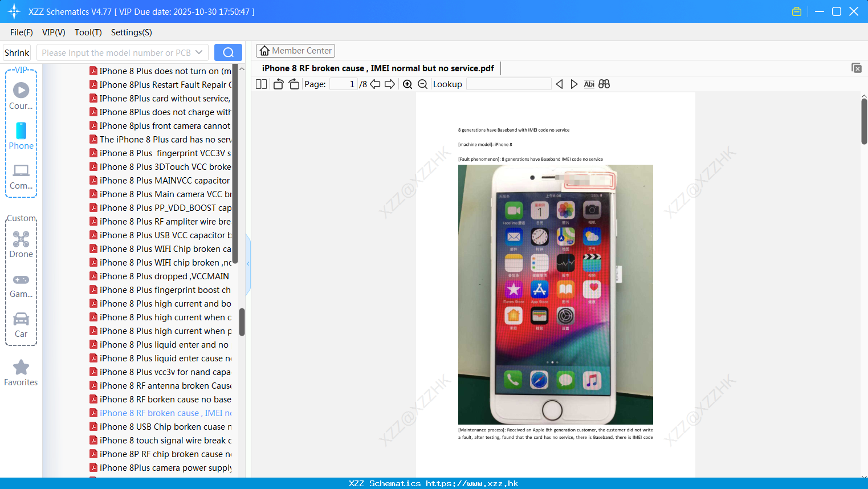Open 'iPhone 8 Plus fingerprint VCC3V' file

tap(160, 153)
